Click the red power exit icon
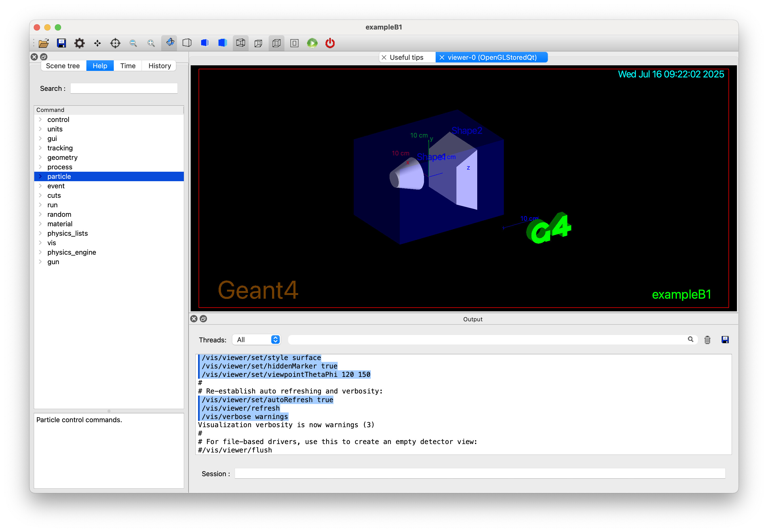This screenshot has height=532, width=768. click(x=330, y=43)
